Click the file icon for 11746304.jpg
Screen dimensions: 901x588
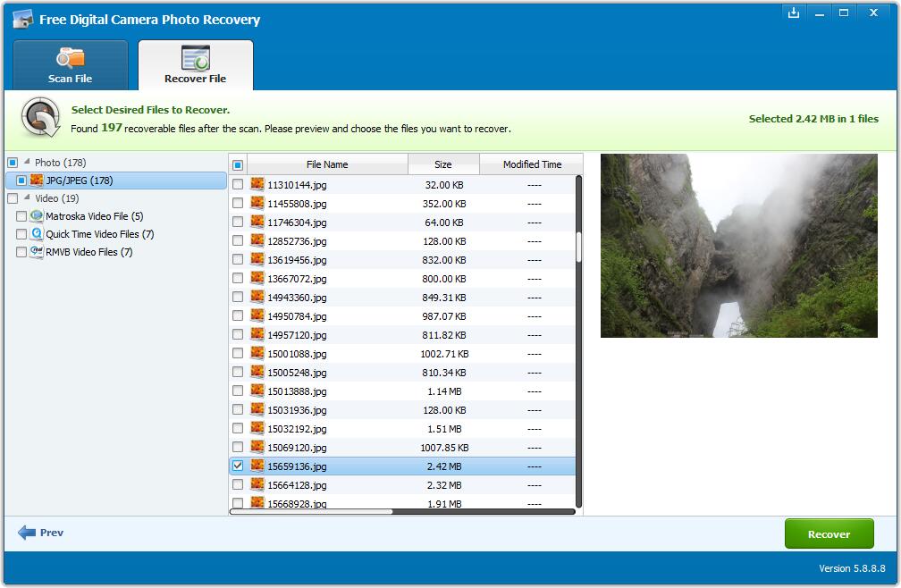point(257,222)
